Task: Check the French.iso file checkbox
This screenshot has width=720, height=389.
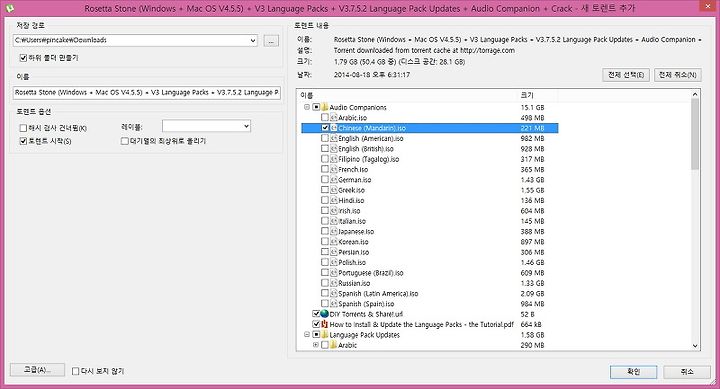Action: (x=325, y=169)
